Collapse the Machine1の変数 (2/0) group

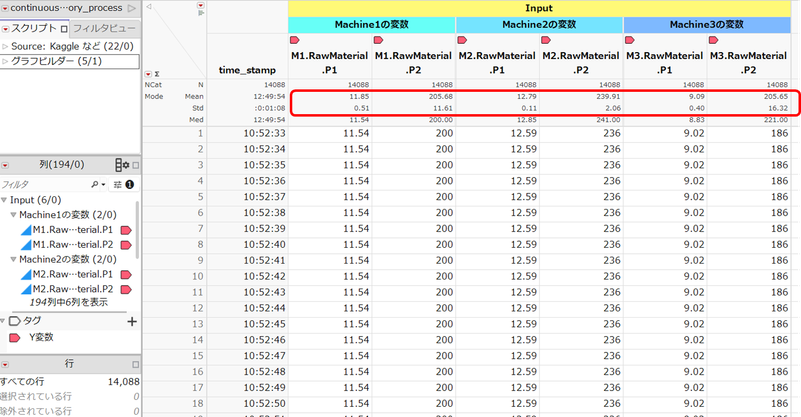(x=13, y=215)
